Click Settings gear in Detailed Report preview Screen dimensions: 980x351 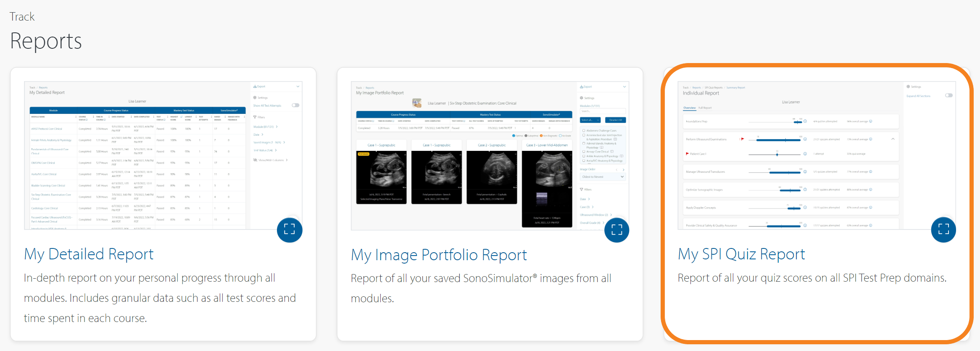255,98
